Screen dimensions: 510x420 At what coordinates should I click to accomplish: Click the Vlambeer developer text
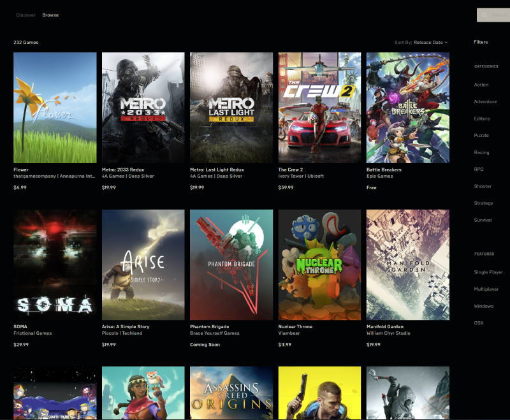pyautogui.click(x=289, y=333)
